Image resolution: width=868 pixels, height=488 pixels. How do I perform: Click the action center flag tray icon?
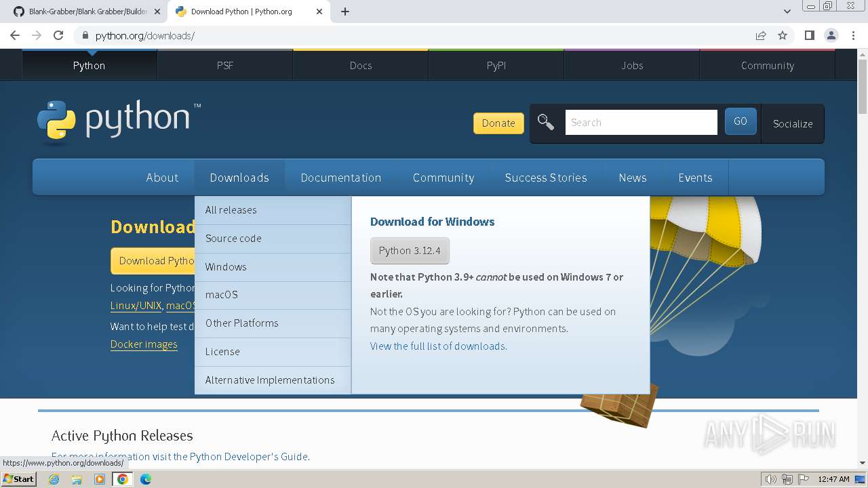click(803, 479)
